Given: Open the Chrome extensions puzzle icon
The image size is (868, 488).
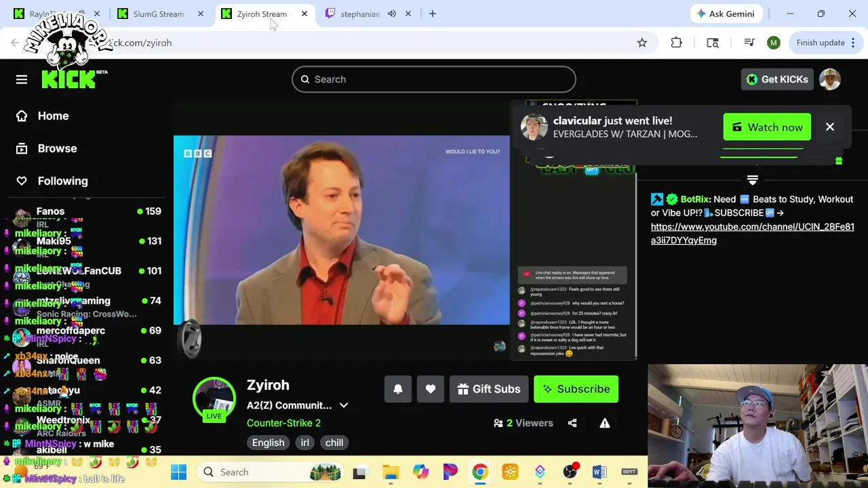Looking at the screenshot, I should tap(676, 43).
